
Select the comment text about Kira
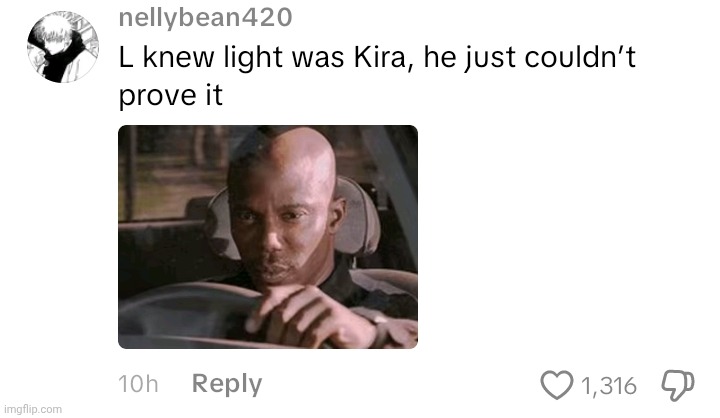click(x=377, y=76)
